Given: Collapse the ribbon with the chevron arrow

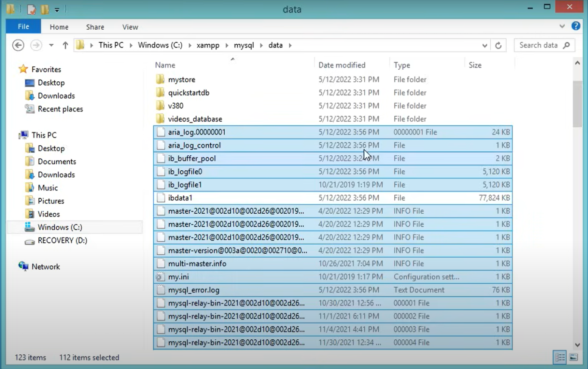Looking at the screenshot, I should click(x=562, y=26).
